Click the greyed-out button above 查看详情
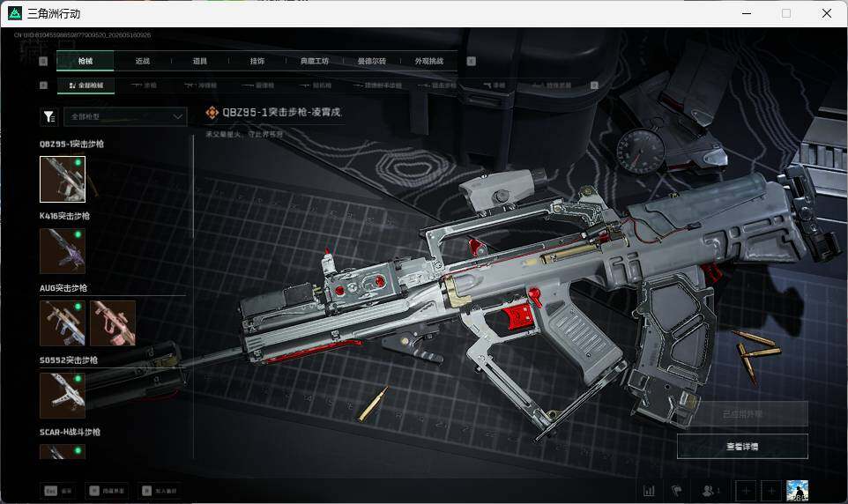This screenshot has height=504, width=848. 742,414
